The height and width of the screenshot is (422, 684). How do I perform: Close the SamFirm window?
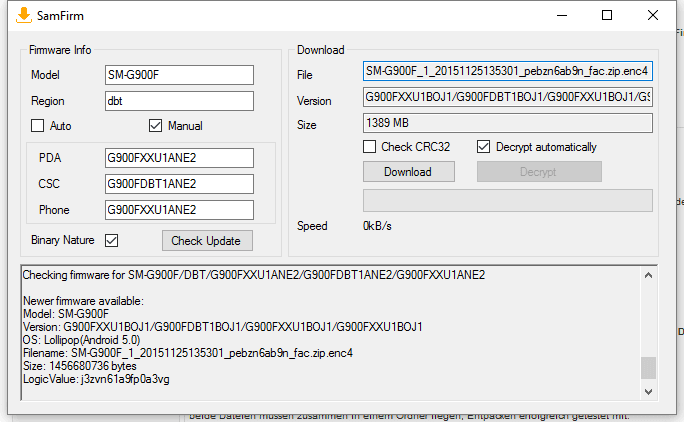click(653, 15)
